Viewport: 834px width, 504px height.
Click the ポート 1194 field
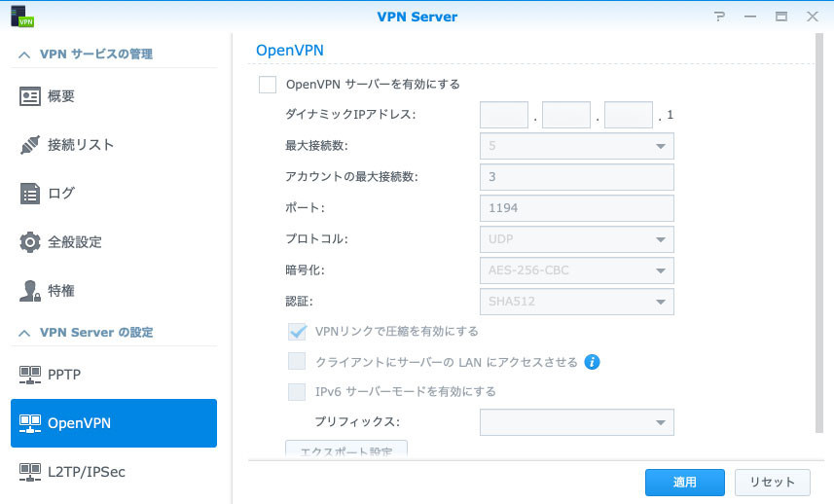[x=576, y=208]
